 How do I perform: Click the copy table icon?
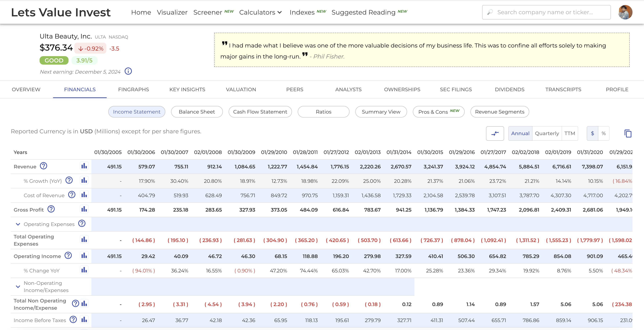[628, 134]
